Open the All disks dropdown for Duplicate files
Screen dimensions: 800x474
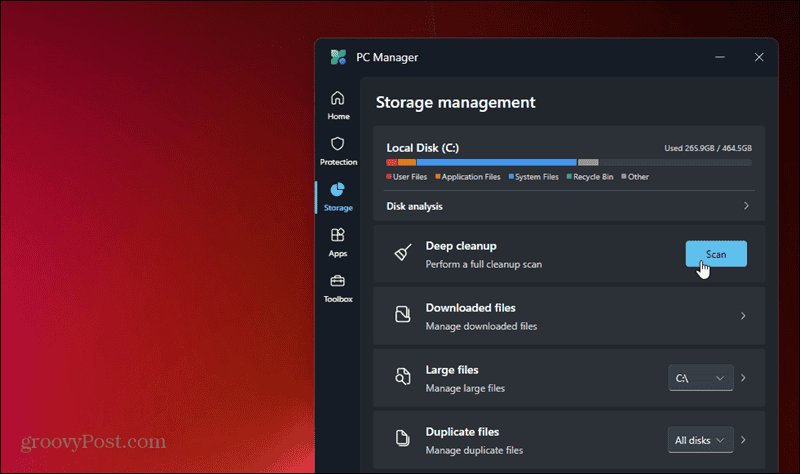pos(701,440)
